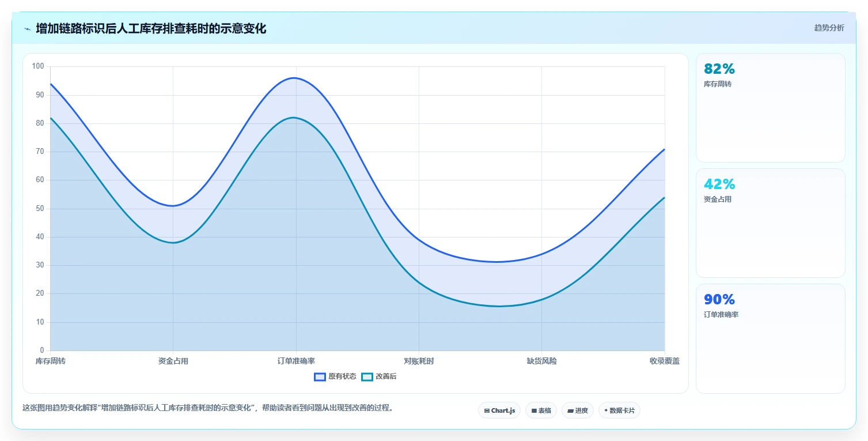This screenshot has height=441, width=868.
Task: Click the 原有状态 line peak at 订单准确率
Action: [x=295, y=78]
